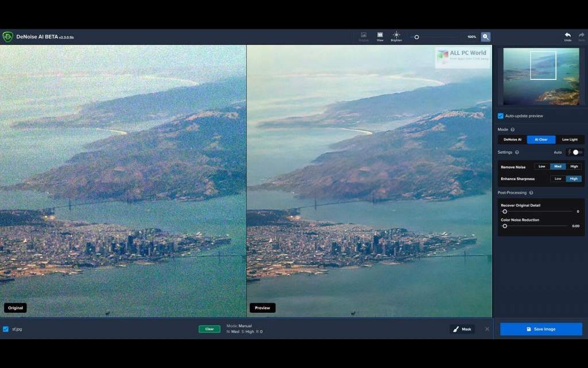Click the Original label on left image
The image size is (588, 368).
[x=16, y=308]
